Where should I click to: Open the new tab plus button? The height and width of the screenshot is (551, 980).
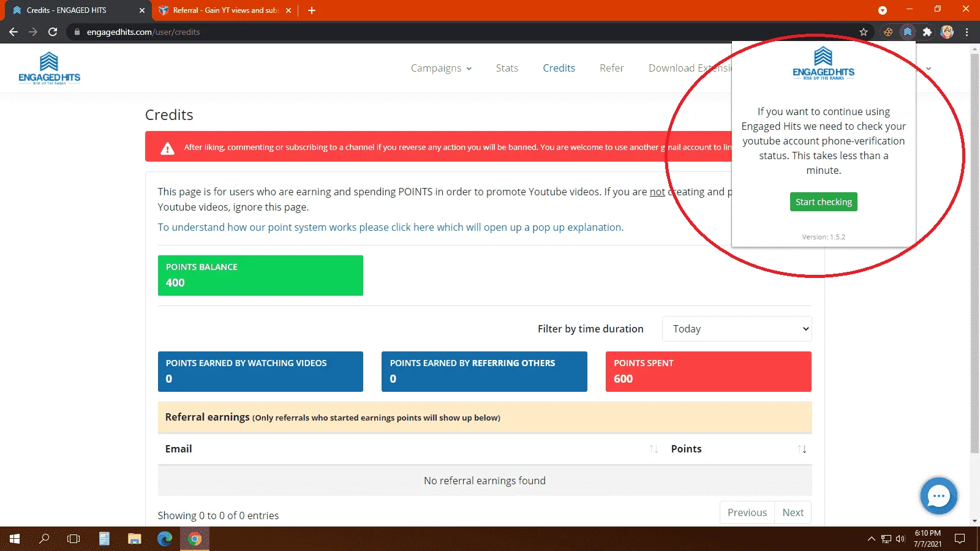[x=312, y=10]
